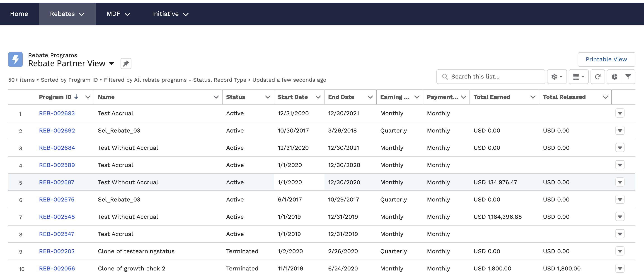Open the List View Controls gear menu
The width and height of the screenshot is (644, 275).
[557, 76]
